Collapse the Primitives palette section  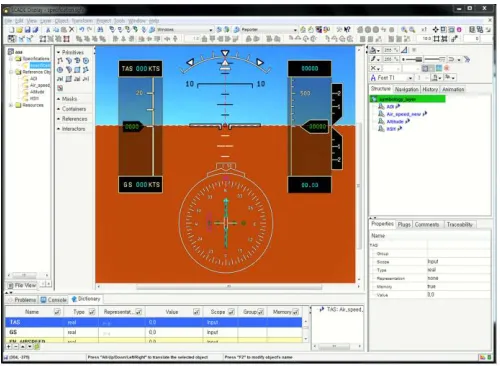(59, 52)
